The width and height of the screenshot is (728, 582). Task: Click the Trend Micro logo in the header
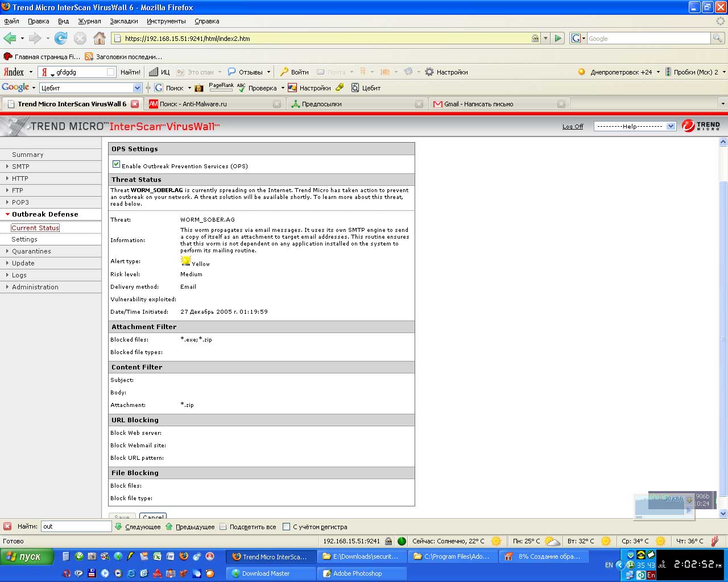701,126
